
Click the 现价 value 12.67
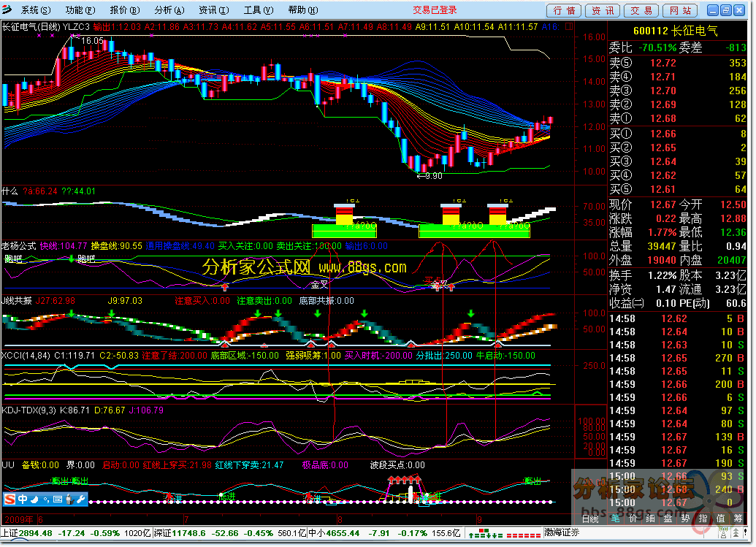point(663,204)
